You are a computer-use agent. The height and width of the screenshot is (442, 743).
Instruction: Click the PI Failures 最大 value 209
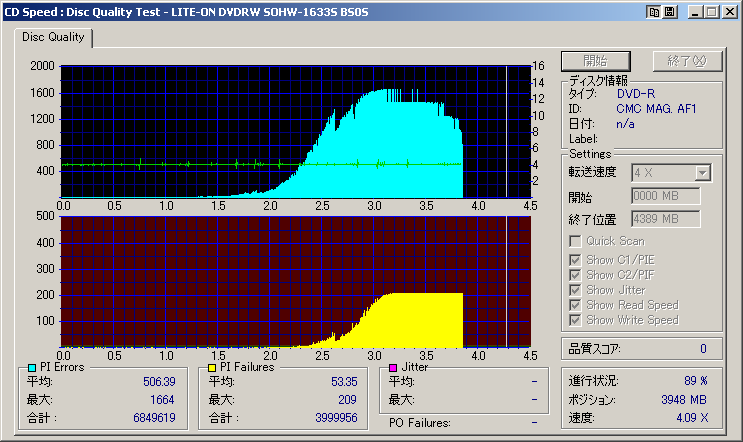[x=347, y=400]
